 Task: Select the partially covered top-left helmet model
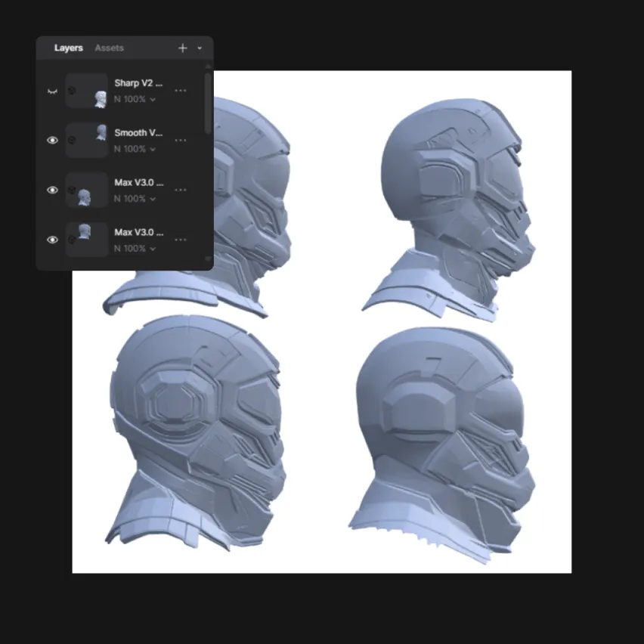pos(250,206)
